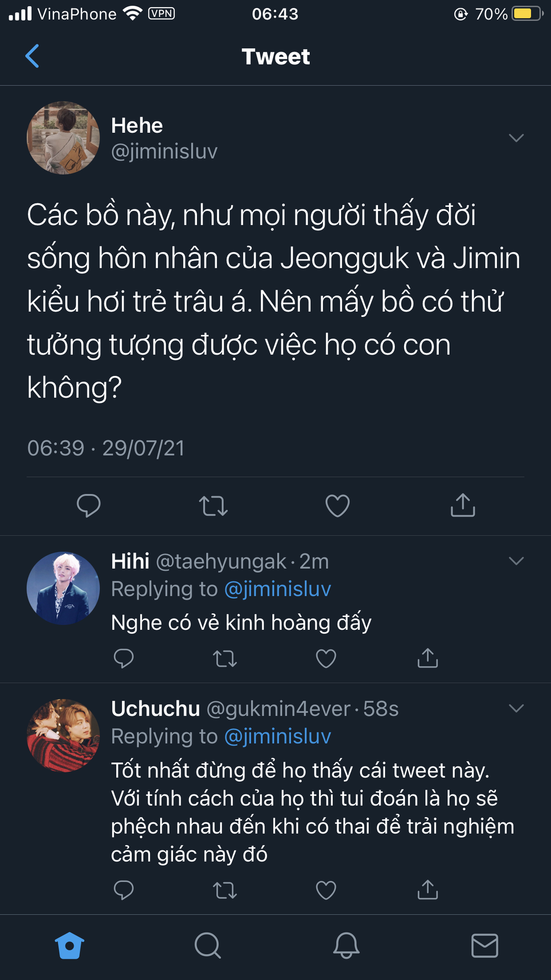Open options chevron on Hihi's reply

pyautogui.click(x=516, y=561)
